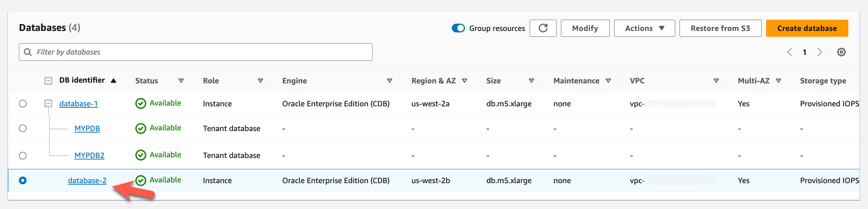Click the Create database button

click(x=807, y=28)
